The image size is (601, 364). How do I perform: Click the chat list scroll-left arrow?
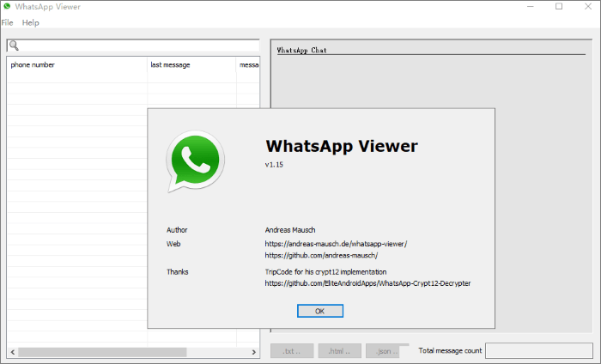(x=13, y=352)
